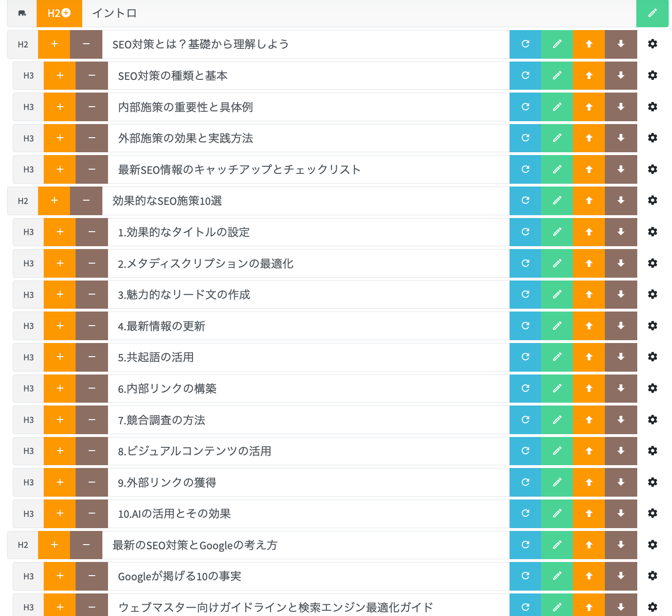
Task: Regenerate the SEO対策の種類と基本 heading
Action: 525,75
